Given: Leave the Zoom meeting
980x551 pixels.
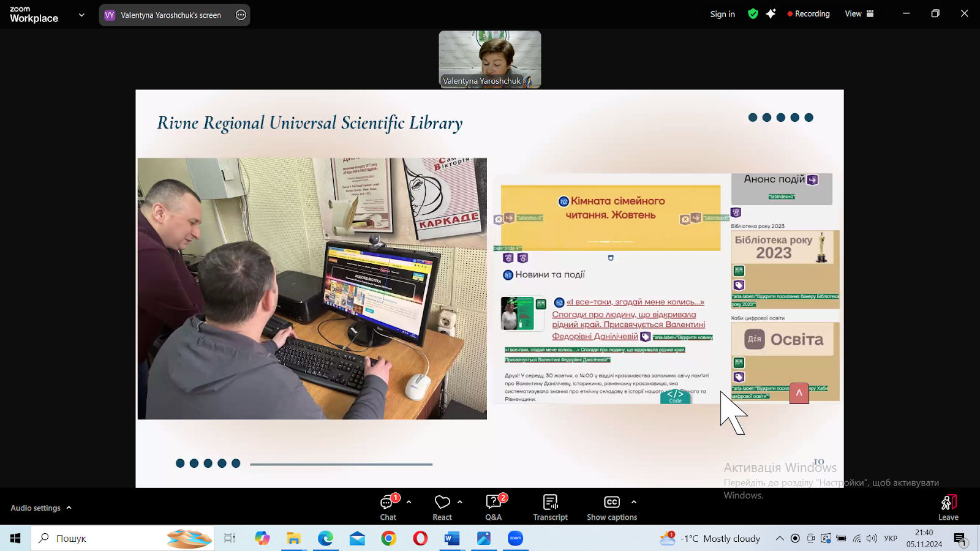Looking at the screenshot, I should (948, 508).
